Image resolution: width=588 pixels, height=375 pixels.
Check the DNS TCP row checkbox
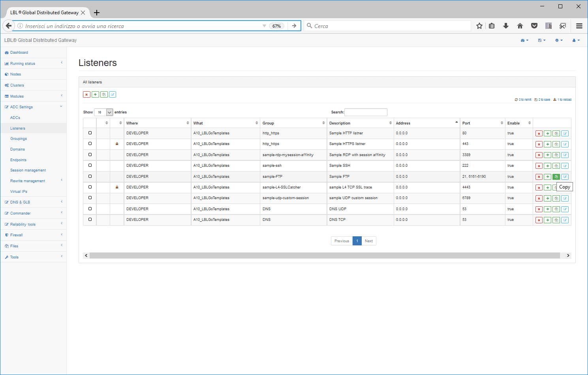pos(90,219)
